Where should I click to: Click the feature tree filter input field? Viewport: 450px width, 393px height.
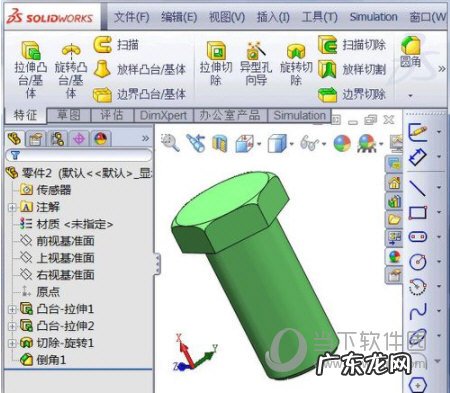pyautogui.click(x=79, y=155)
